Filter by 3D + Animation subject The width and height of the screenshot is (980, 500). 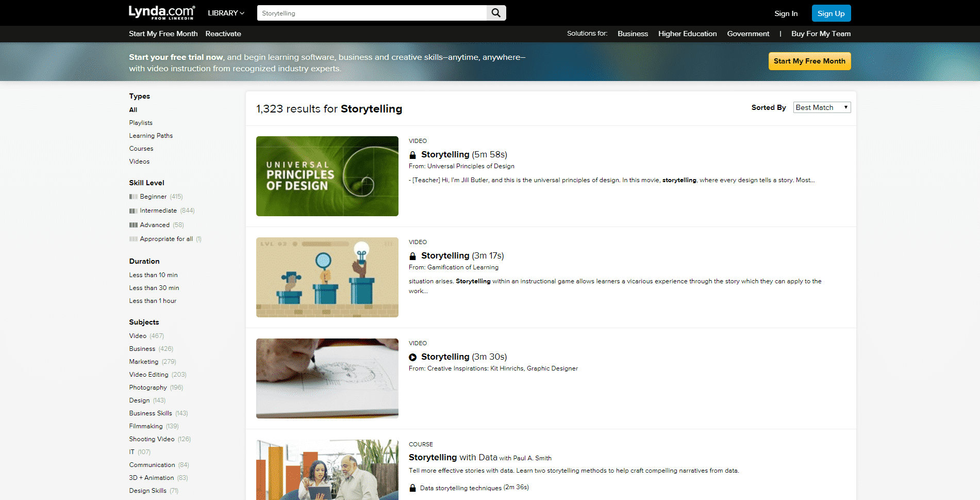click(x=152, y=478)
